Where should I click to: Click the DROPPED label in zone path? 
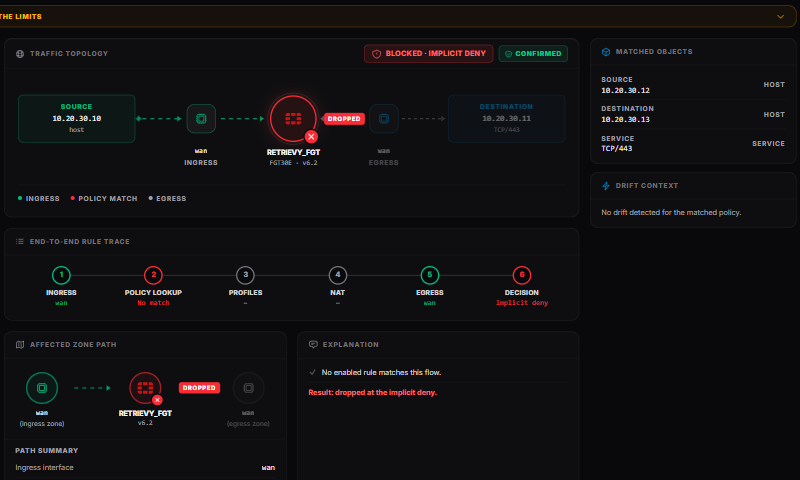tap(199, 388)
